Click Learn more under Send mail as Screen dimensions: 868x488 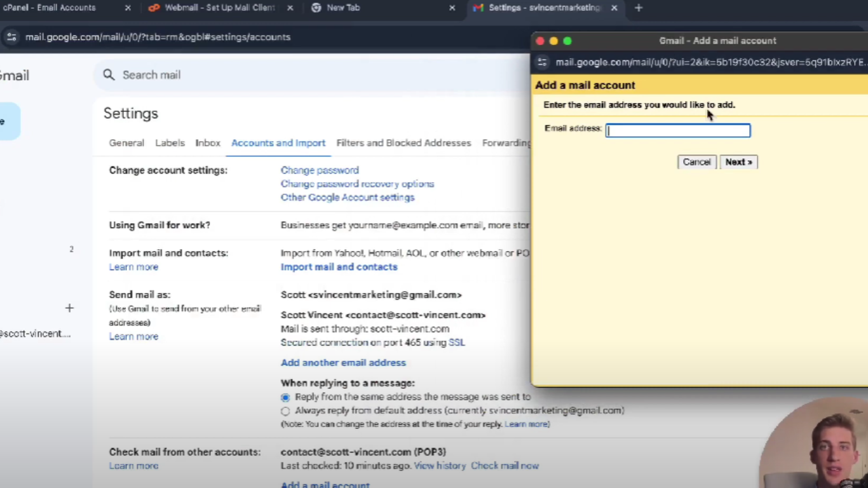(133, 336)
